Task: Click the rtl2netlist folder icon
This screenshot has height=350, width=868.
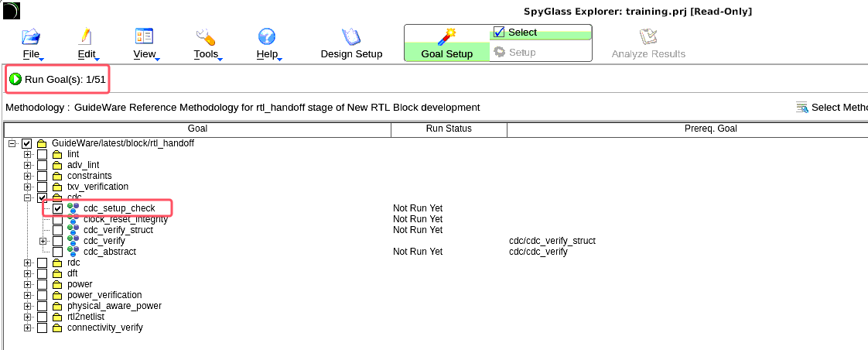Action: [x=57, y=317]
